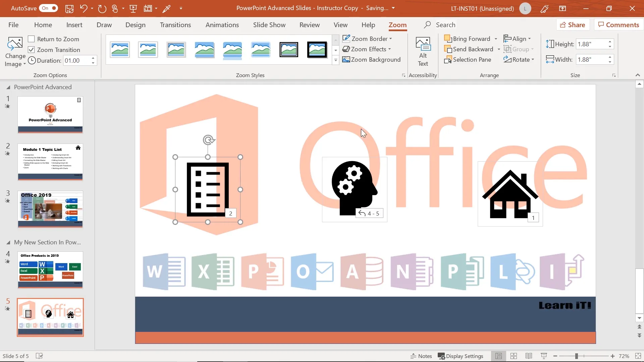Click the zoom out minus icon

(555, 356)
